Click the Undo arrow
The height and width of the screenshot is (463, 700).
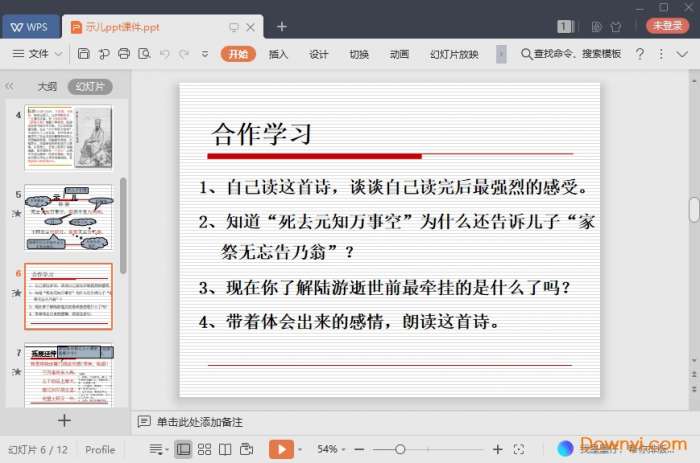click(x=165, y=54)
